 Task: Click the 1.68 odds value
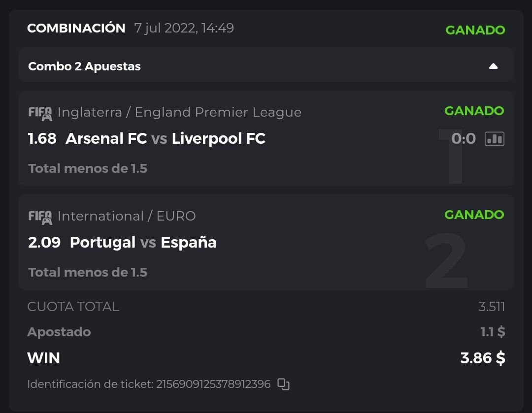tap(42, 139)
